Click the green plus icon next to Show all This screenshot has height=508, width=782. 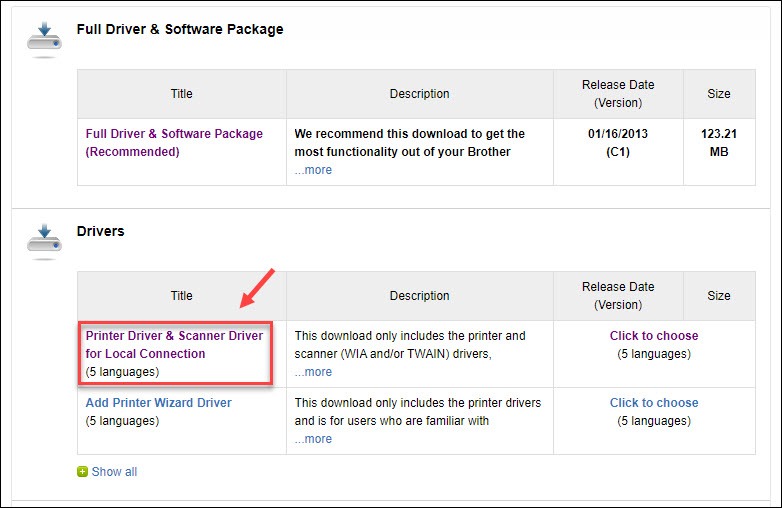coord(82,472)
